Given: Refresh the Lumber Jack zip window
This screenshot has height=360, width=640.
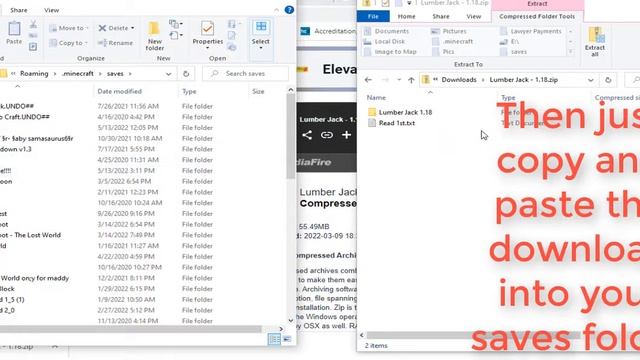Looking at the screenshot, I should click(608, 80).
